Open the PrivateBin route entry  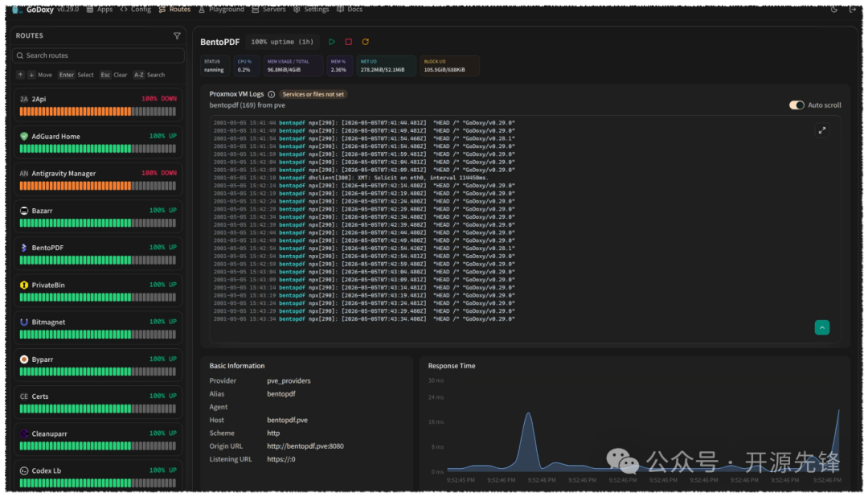coord(98,291)
